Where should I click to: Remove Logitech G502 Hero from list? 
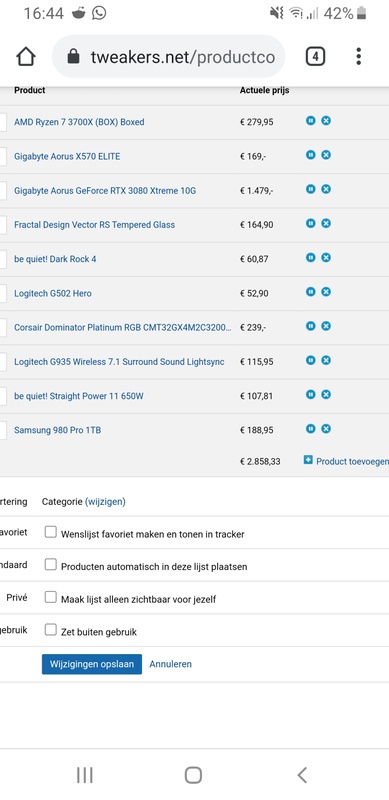tap(326, 291)
